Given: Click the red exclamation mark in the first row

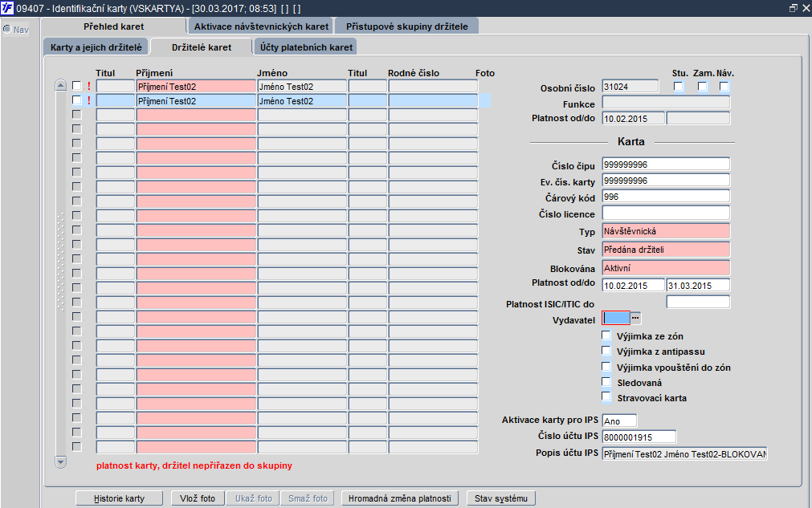Looking at the screenshot, I should click(89, 86).
